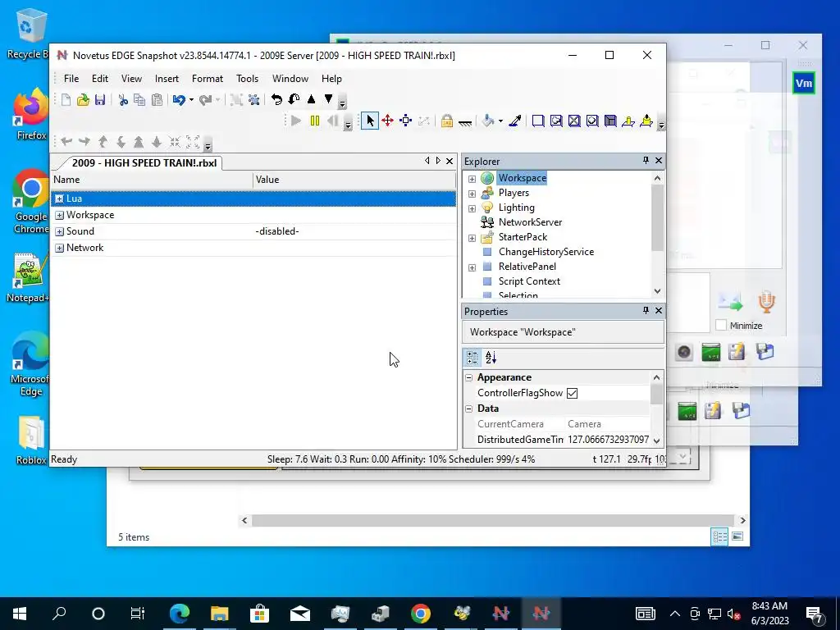Select the Resize tool
This screenshot has height=630, width=840.
click(x=406, y=121)
